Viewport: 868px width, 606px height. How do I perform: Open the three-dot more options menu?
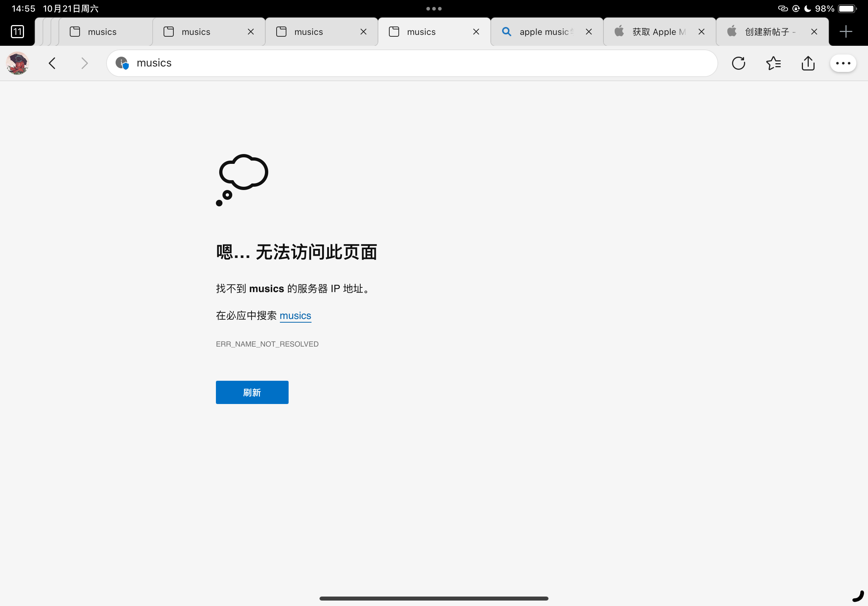[843, 63]
